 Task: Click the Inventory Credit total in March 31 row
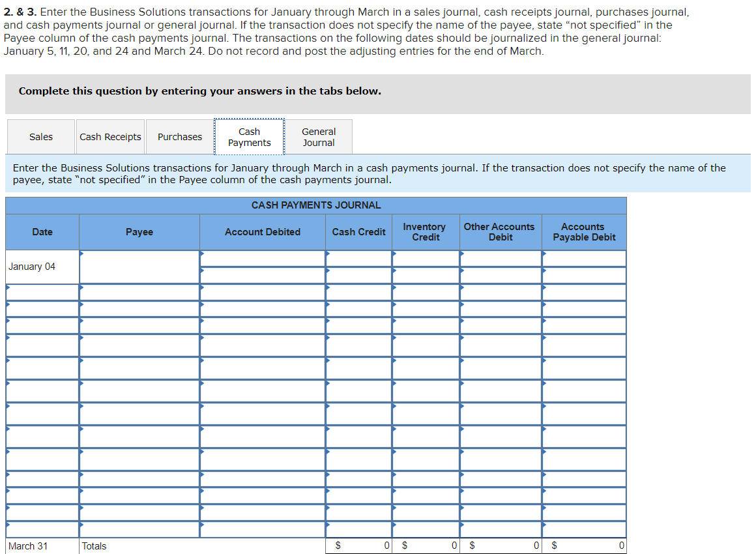[x=426, y=546]
